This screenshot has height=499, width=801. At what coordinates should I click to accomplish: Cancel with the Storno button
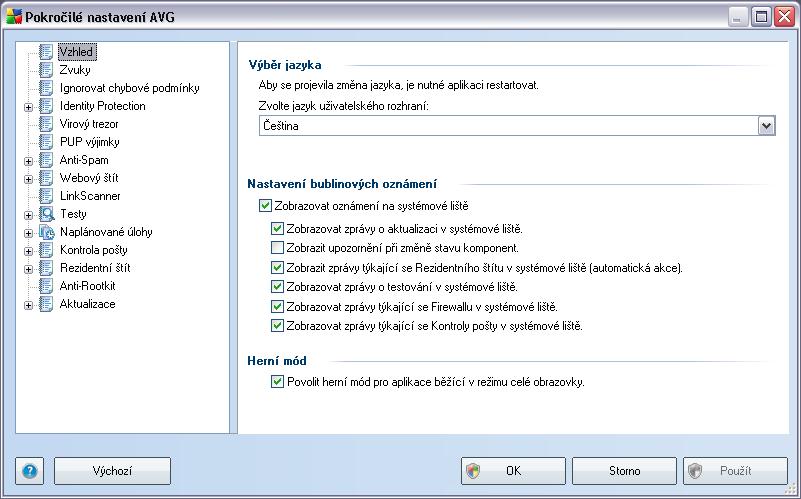click(624, 470)
